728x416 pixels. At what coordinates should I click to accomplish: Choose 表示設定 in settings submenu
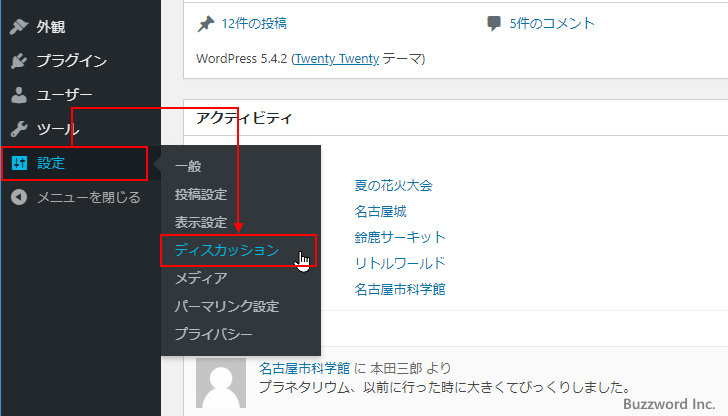201,222
